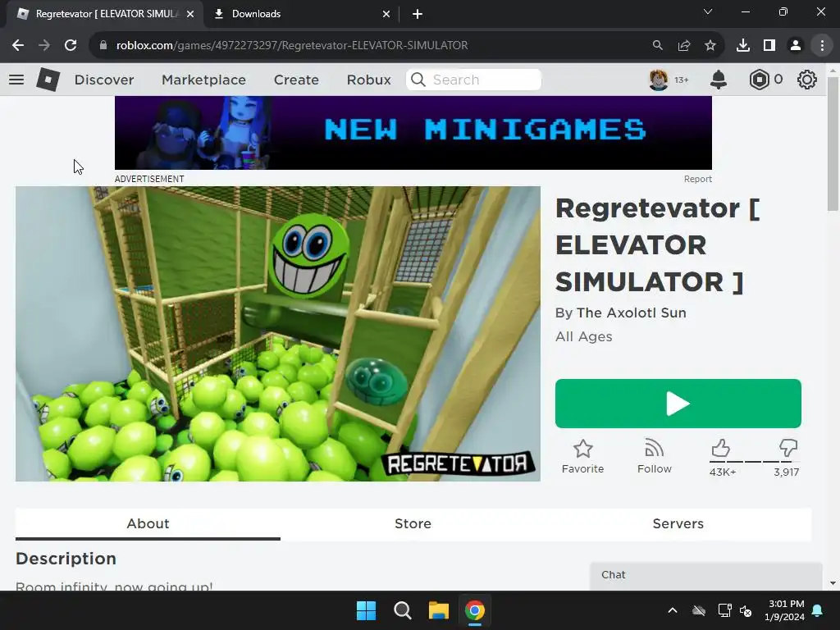The width and height of the screenshot is (840, 630).
Task: Bookmark this tab with the star icon
Action: 710,46
